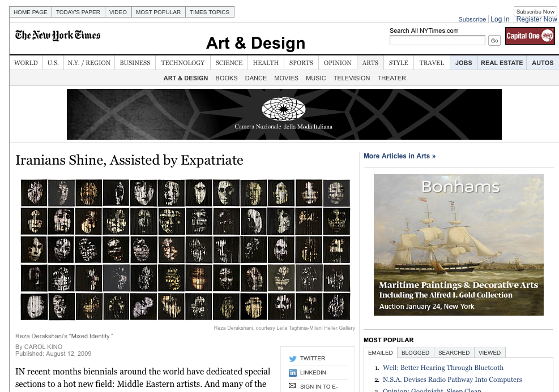The image size is (559, 392).
Task: Go to the Business section
Action: [x=135, y=63]
